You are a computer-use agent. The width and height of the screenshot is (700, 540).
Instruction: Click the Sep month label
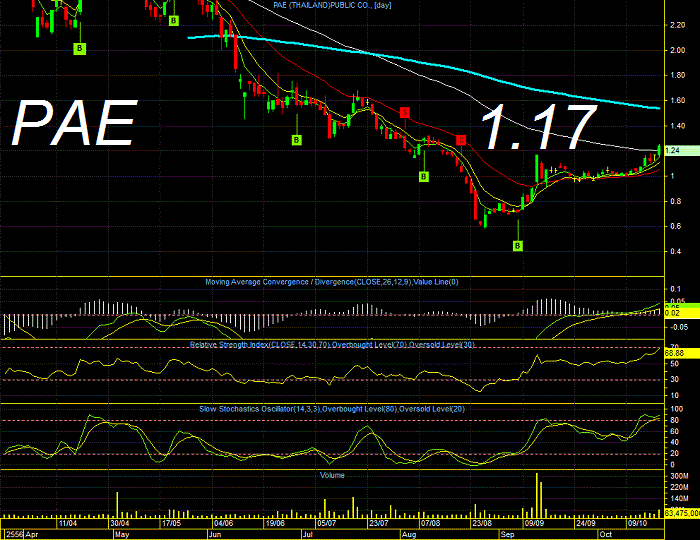pos(507,534)
